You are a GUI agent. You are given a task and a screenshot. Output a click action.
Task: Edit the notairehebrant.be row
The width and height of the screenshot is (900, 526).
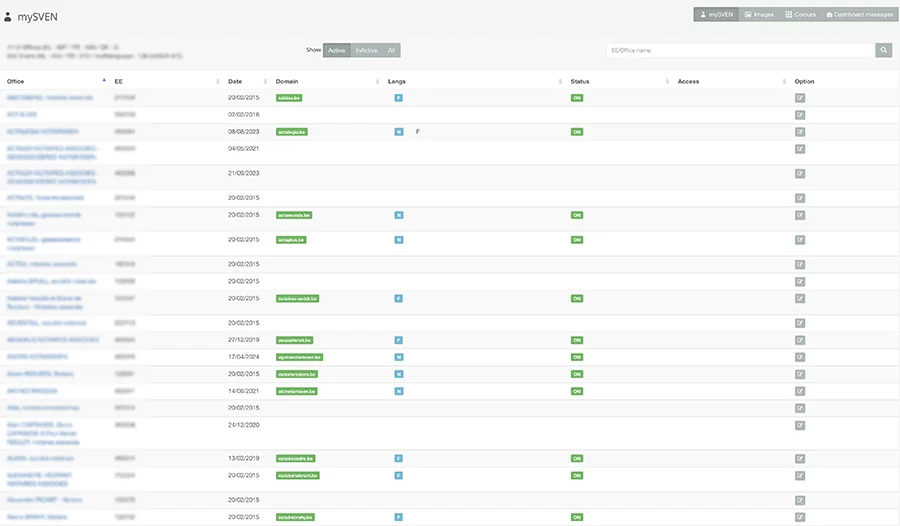(800, 475)
